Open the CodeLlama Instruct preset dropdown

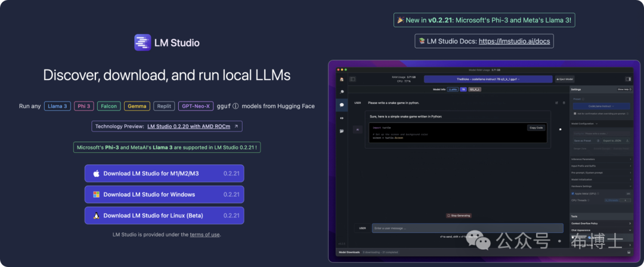click(600, 106)
